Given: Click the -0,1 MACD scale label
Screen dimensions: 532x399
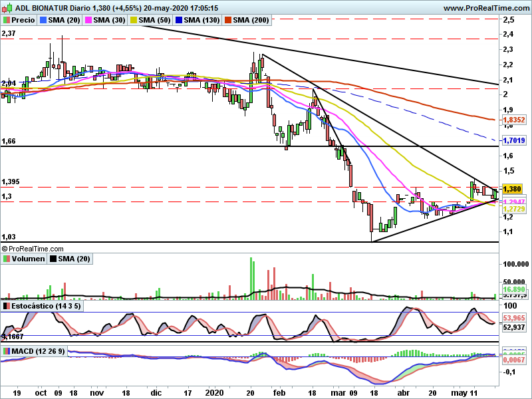Looking at the screenshot, I should (509, 372).
